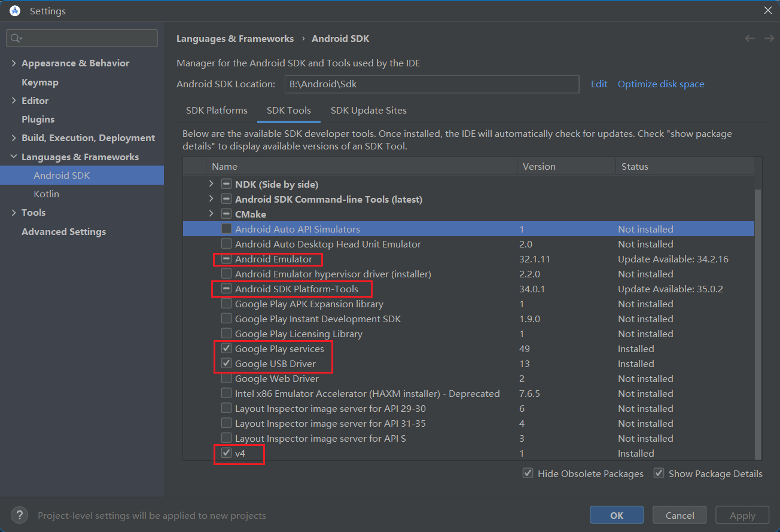
Task: Click the settings search field
Action: (x=82, y=38)
